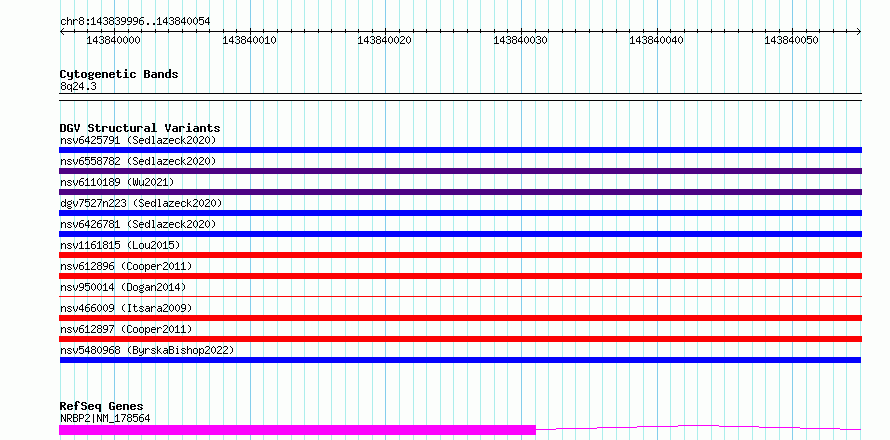Click the blue bar under nsv6425791

tap(460, 150)
